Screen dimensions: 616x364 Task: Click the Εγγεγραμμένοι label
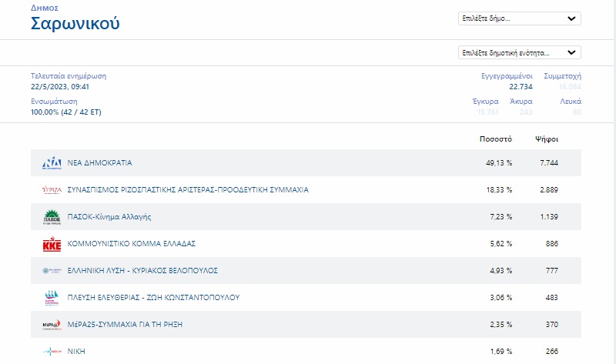coord(507,76)
